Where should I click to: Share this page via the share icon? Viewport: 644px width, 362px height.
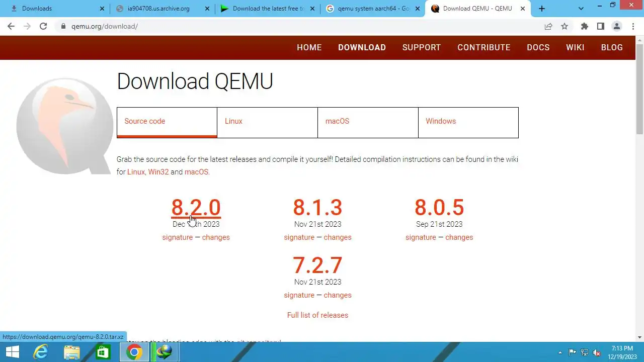(x=548, y=26)
